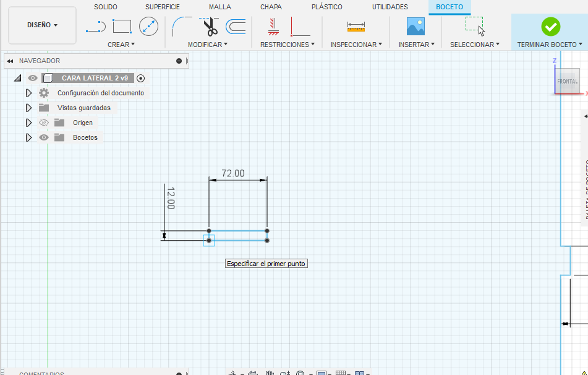
Task: Switch to the PLÁSTICO tab
Action: 326,7
